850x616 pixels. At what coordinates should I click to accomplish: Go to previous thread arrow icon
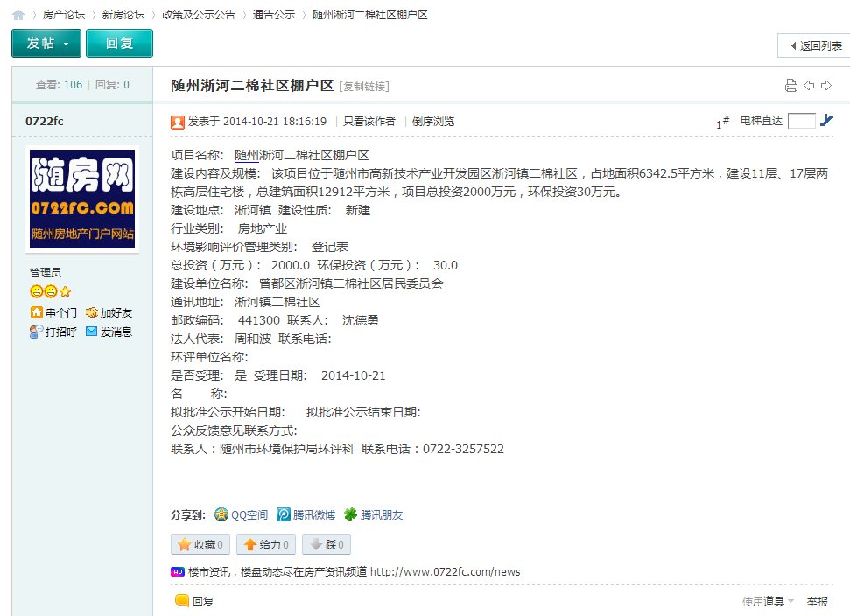(809, 85)
